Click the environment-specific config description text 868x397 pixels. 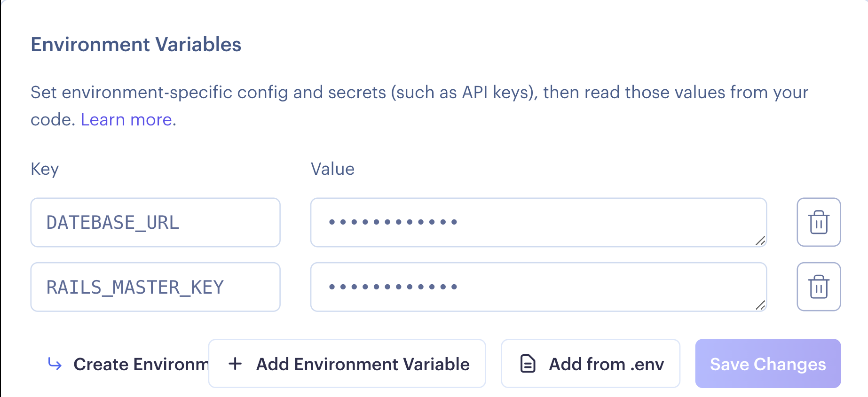tap(418, 93)
